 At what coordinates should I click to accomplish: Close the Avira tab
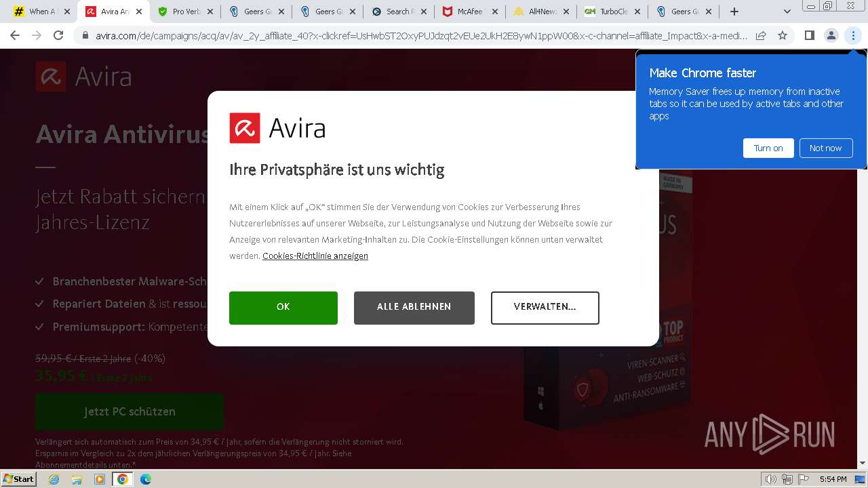(x=138, y=12)
